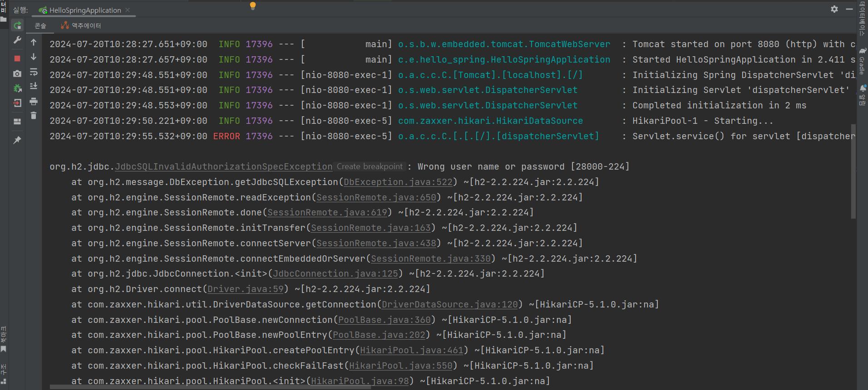Open SessionRemote.java:163 link
This screenshot has width=868, height=390.
point(370,228)
